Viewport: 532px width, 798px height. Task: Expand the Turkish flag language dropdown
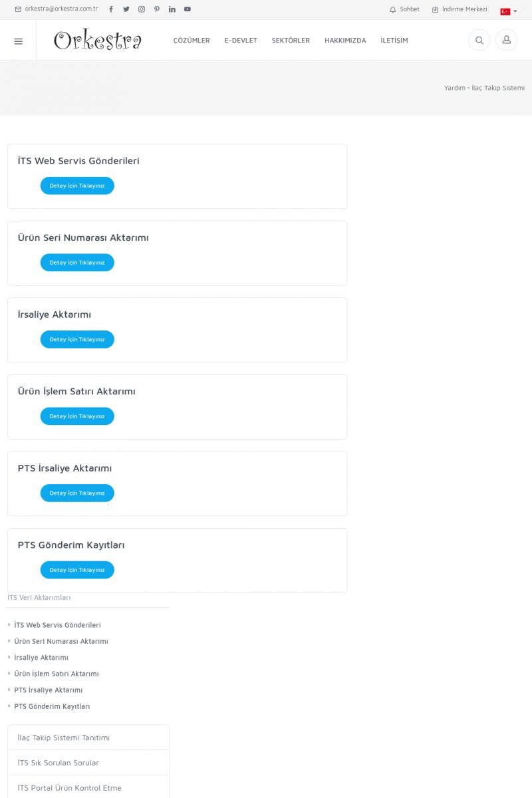click(509, 11)
